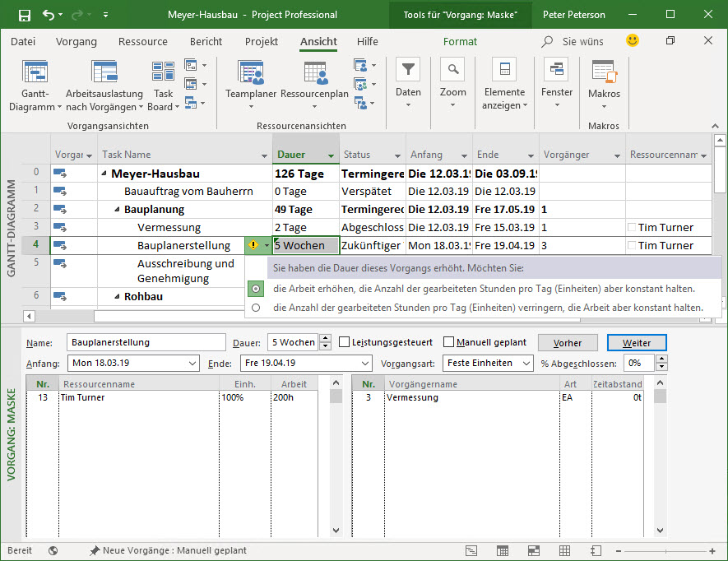Decrease the % Abgeschlossen value with down spinner
The width and height of the screenshot is (728, 561).
[x=661, y=367]
